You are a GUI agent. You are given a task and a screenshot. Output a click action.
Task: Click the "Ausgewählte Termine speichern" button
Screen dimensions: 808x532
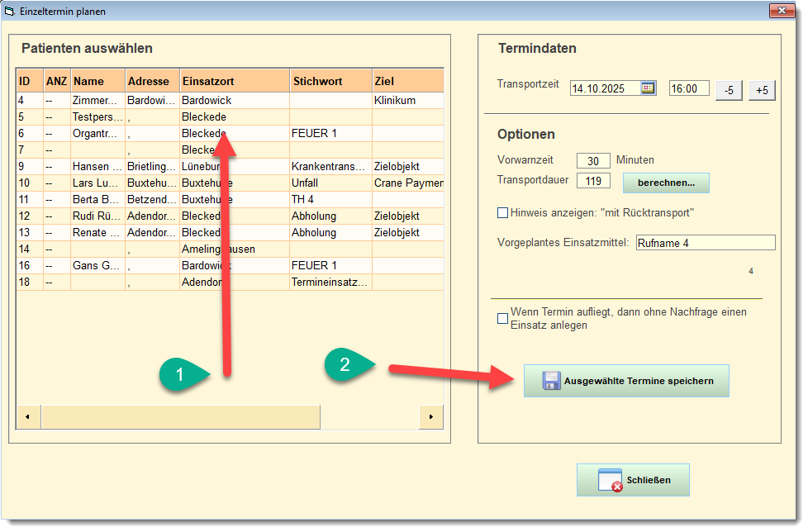pos(626,381)
